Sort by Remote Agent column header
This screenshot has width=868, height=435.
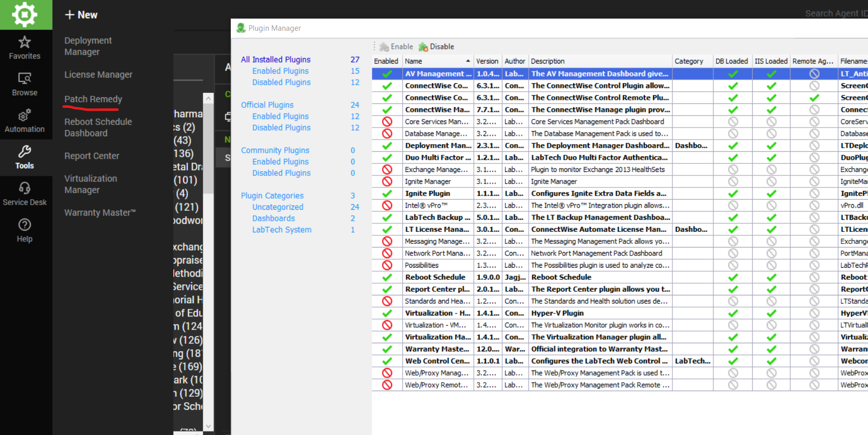tap(814, 61)
